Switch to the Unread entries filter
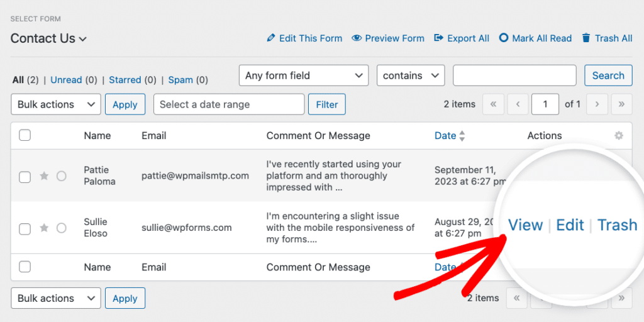 (66, 80)
